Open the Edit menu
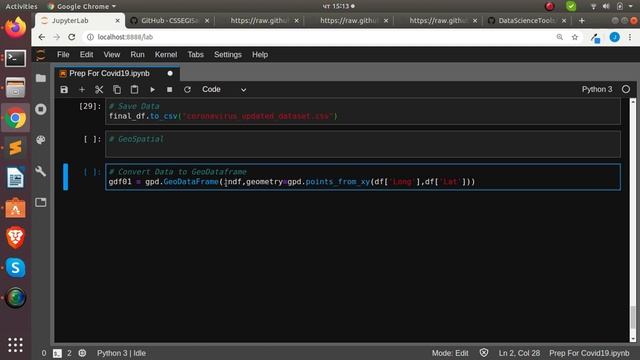 click(86, 55)
